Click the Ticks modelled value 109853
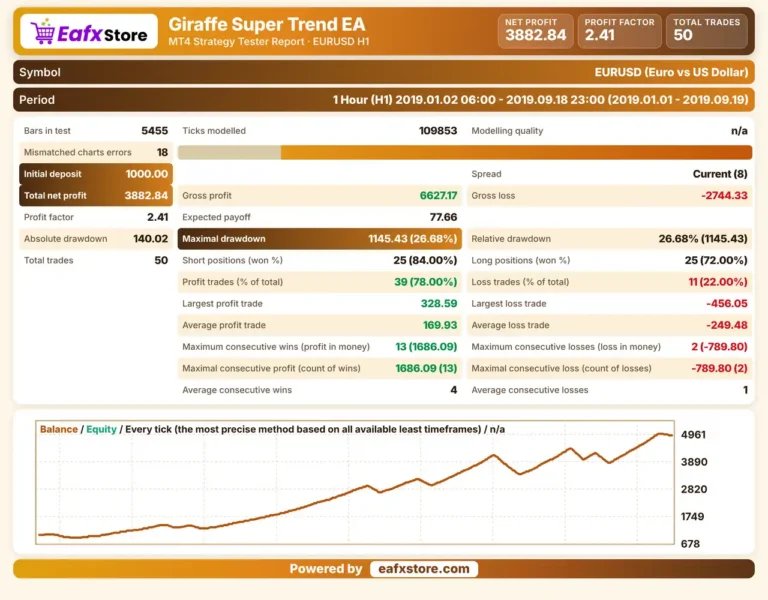Viewport: 768px width, 600px height. 438,131
